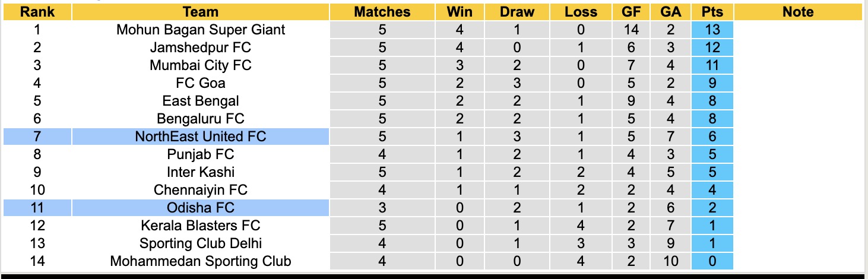Open the Jamshedpur FC team link
The image size is (868, 279).
pyautogui.click(x=201, y=47)
